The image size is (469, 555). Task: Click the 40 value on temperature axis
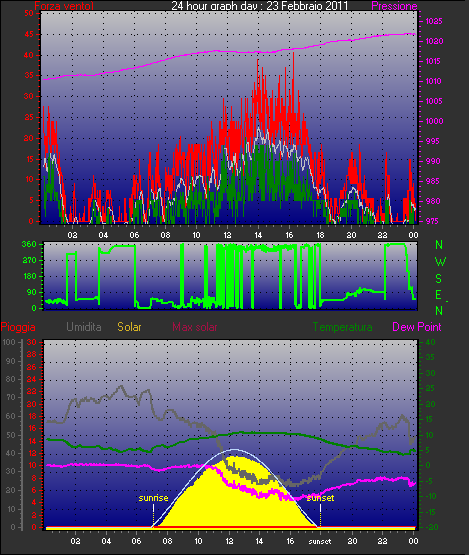point(430,342)
